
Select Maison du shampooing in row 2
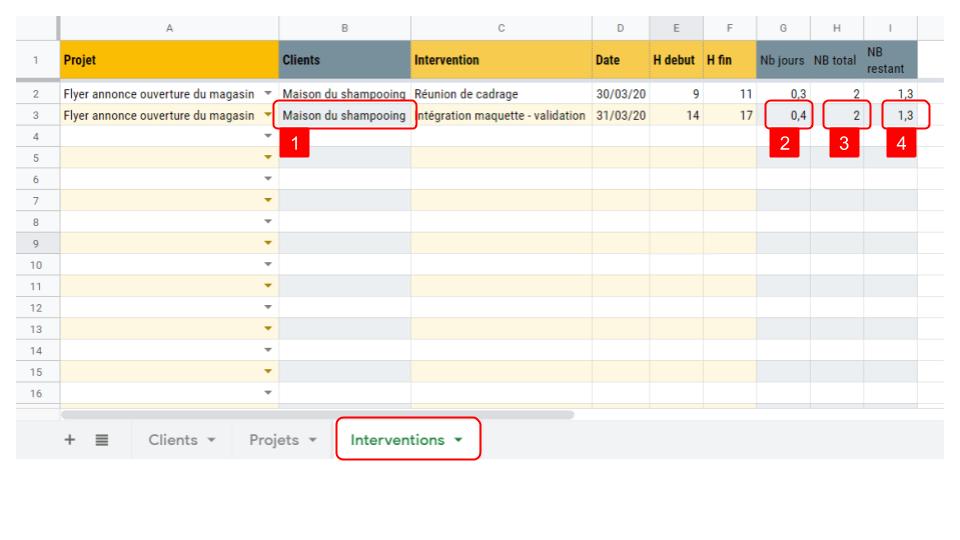(345, 94)
